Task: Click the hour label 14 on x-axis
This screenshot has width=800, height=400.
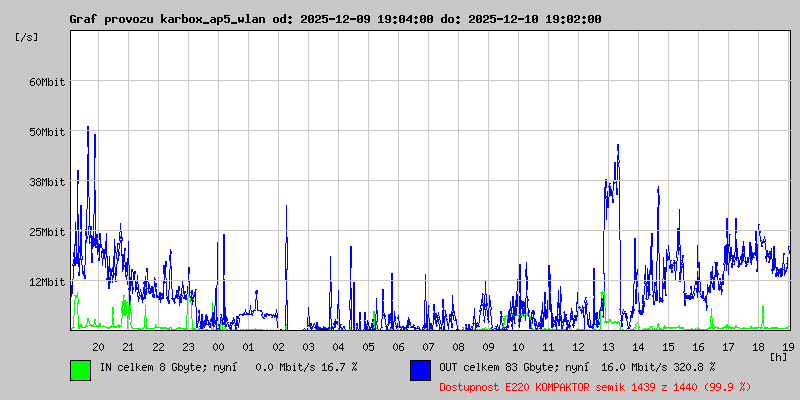Action: [639, 347]
